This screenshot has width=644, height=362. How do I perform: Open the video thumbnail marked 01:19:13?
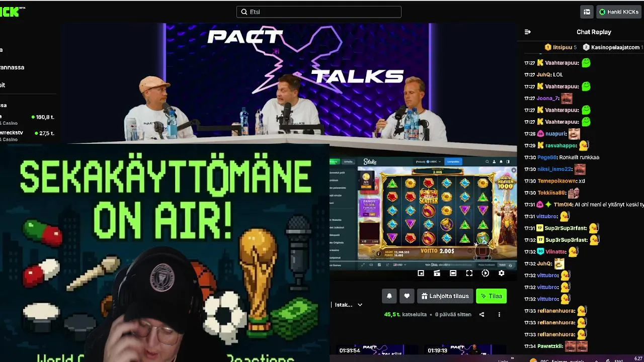coord(465,349)
